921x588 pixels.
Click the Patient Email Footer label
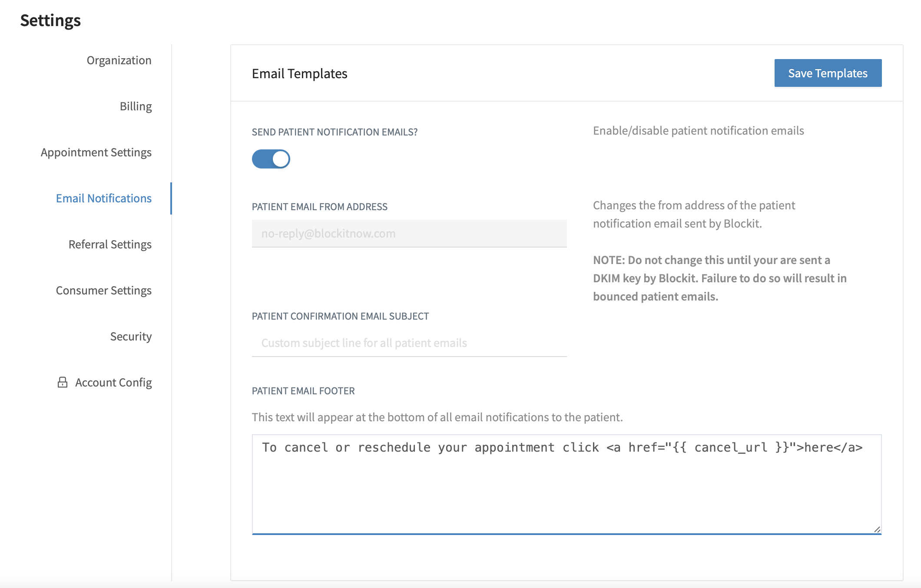303,391
